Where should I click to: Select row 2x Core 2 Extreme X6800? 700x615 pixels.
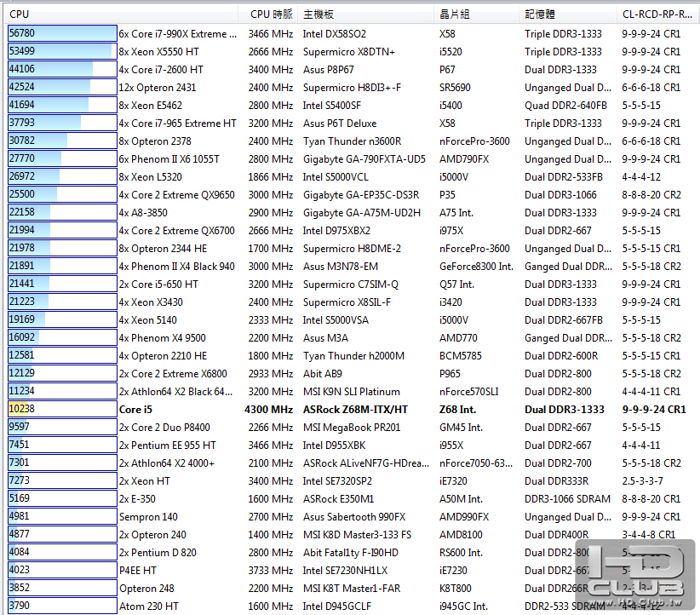(353, 373)
